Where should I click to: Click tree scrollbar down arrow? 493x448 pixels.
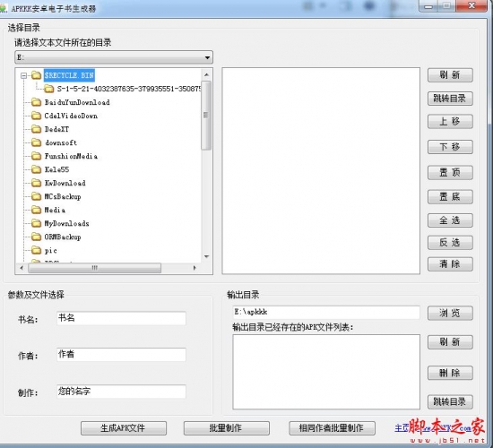coord(206,256)
